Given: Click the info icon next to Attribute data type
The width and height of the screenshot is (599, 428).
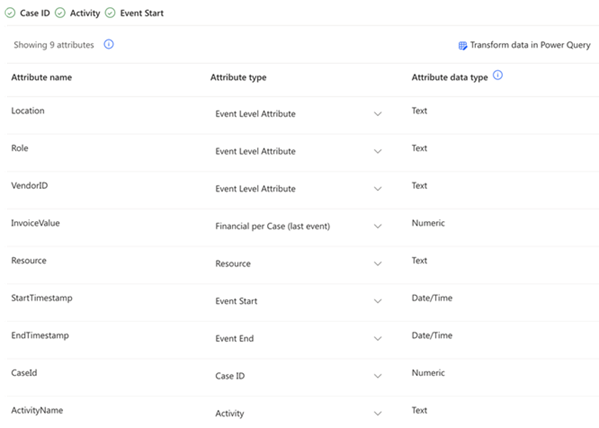Looking at the screenshot, I should 498,75.
